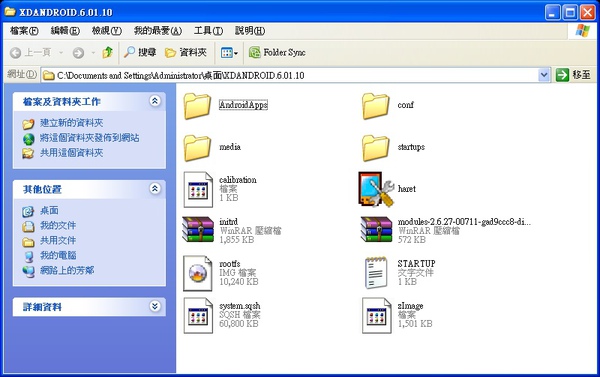This screenshot has width=600, height=377.
Task: Launch the haret application icon
Action: (x=376, y=189)
